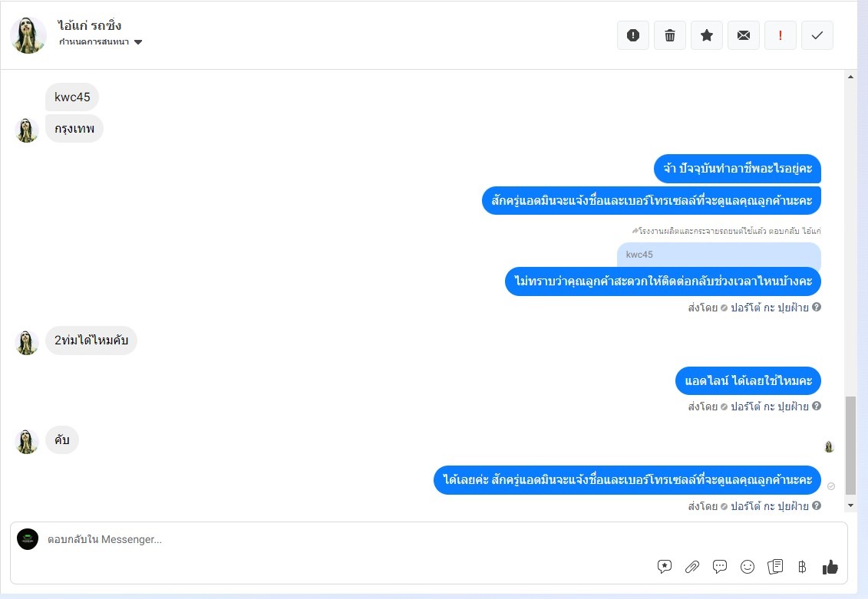Click the scrollbar down arrow
This screenshot has height=599, width=868.
[851, 505]
